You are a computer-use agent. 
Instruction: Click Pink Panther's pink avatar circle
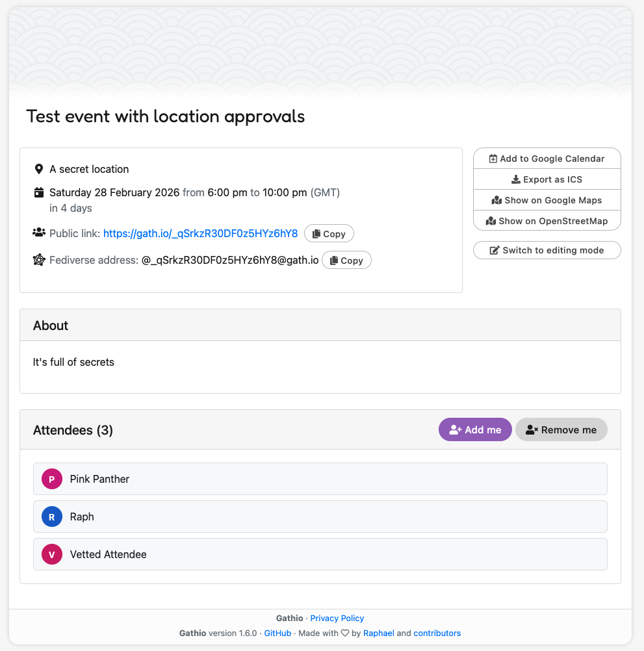(52, 479)
